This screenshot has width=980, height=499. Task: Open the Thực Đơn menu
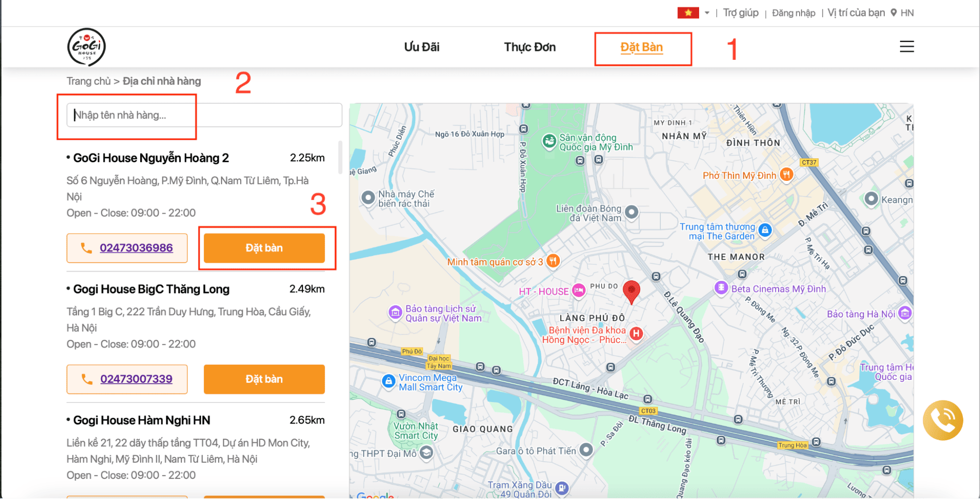[530, 47]
